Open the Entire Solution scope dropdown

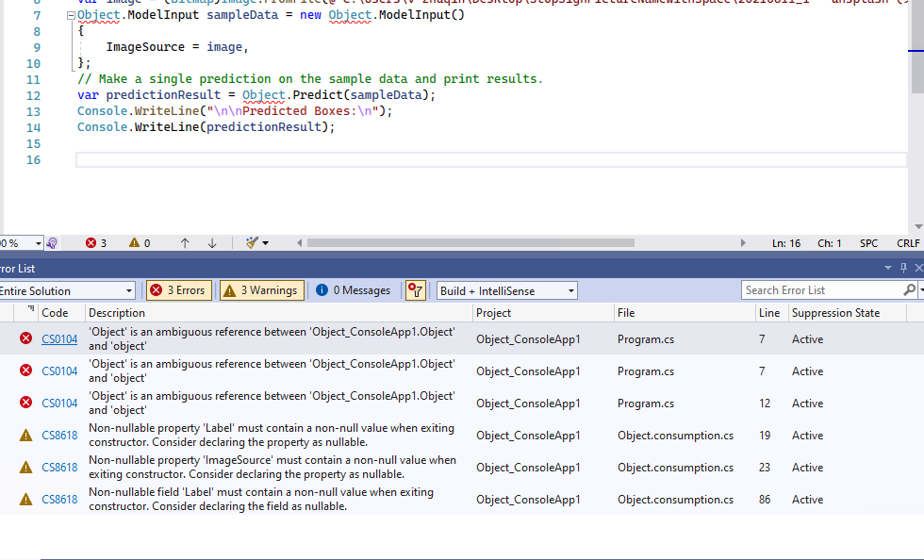point(130,290)
